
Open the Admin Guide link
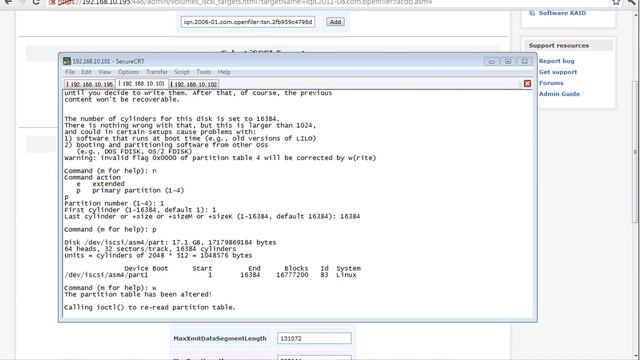[x=559, y=94]
